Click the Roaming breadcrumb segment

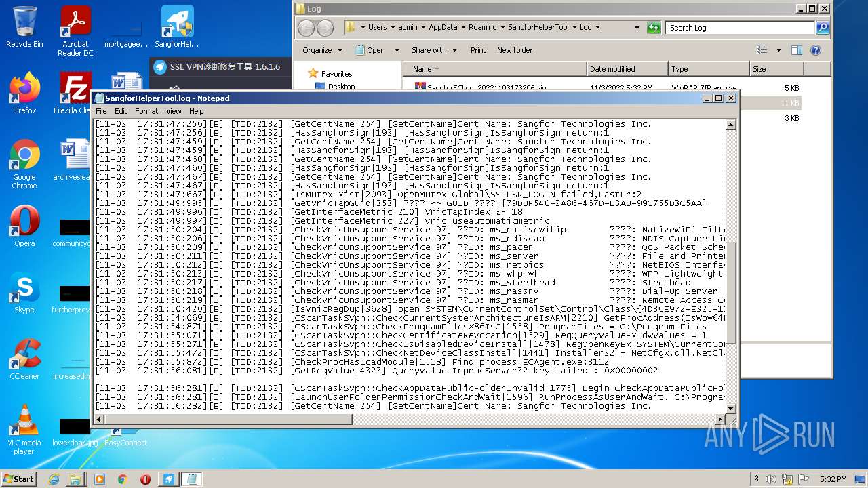[482, 28]
